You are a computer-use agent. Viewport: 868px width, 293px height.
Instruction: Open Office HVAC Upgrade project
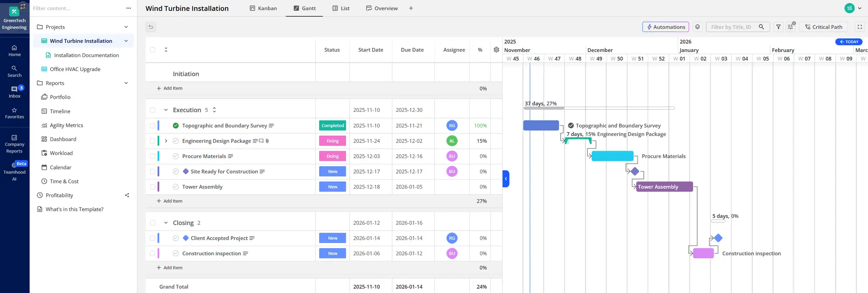(x=75, y=69)
